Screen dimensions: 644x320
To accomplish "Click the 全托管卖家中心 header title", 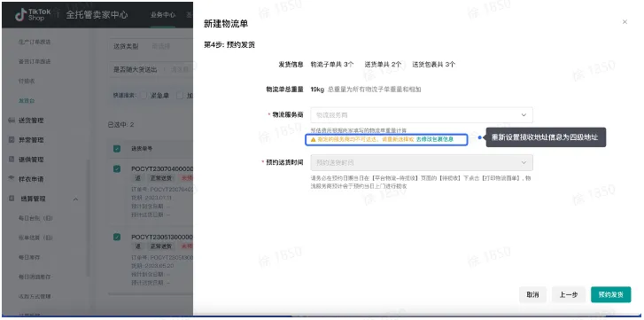I will tap(97, 15).
